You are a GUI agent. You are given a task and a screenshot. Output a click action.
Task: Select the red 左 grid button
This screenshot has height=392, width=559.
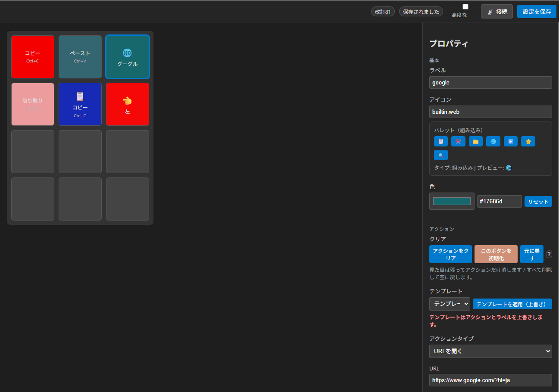click(x=128, y=104)
